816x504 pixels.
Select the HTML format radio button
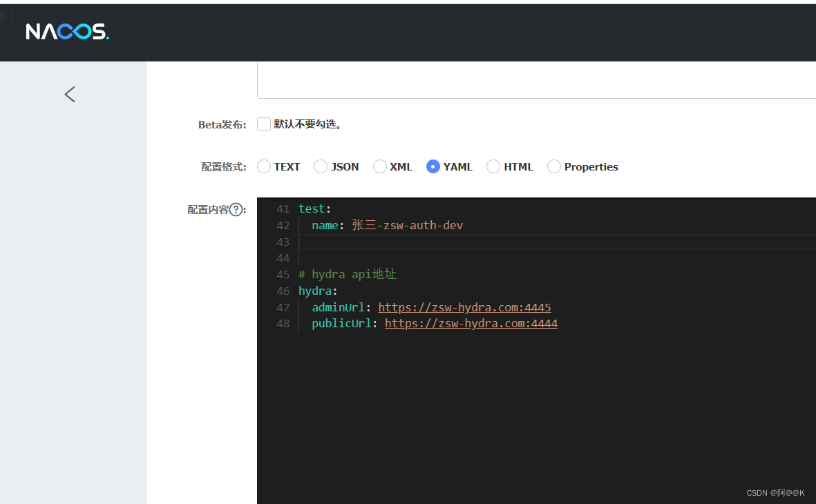point(493,166)
